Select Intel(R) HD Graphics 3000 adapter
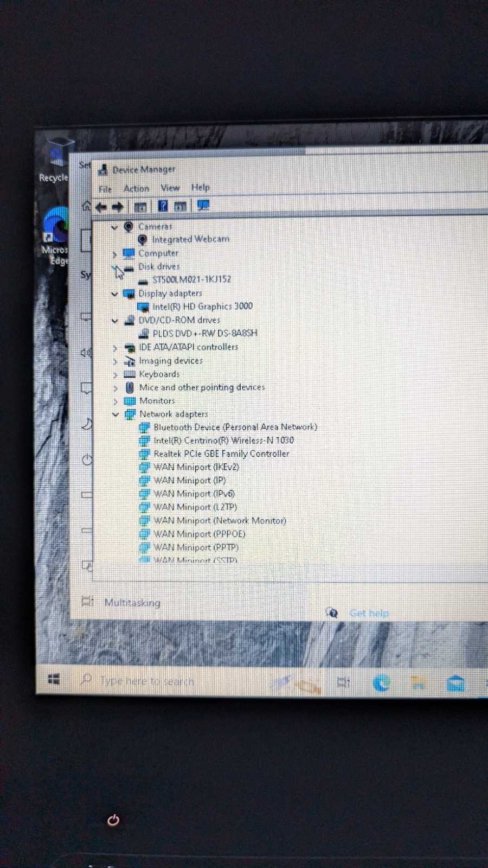488x868 pixels. pos(202,306)
